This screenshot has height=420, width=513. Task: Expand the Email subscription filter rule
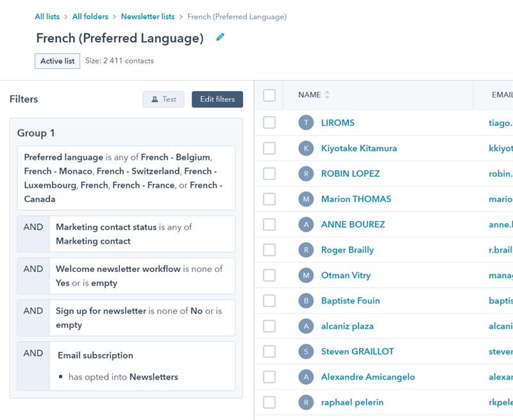(x=142, y=366)
